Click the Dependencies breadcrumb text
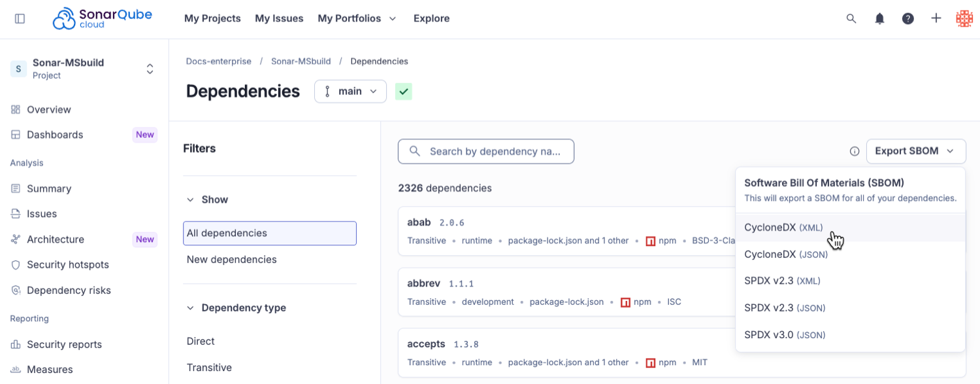 click(x=379, y=61)
